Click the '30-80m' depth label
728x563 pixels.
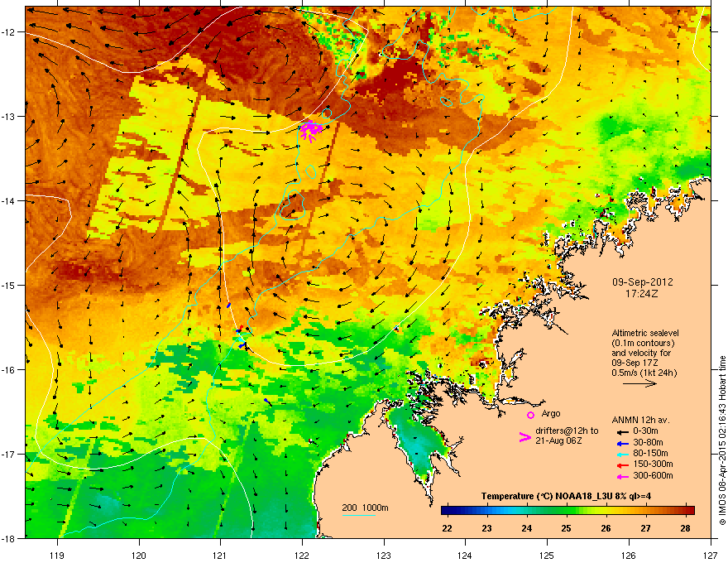coord(648,442)
